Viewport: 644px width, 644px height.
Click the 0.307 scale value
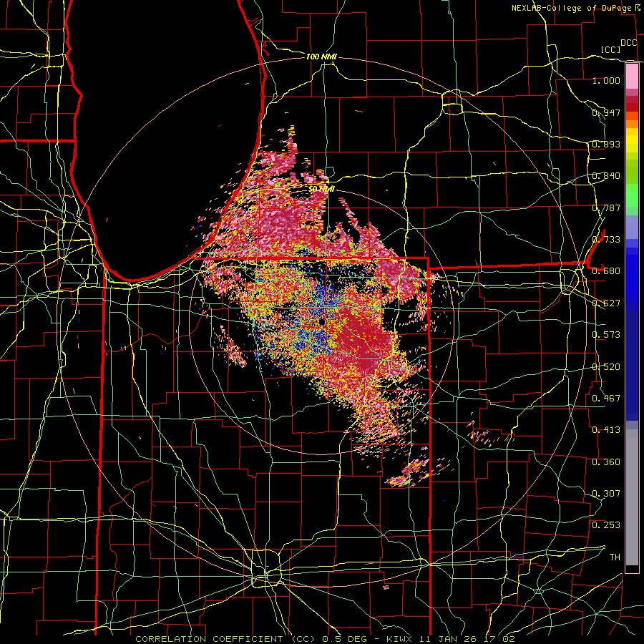pos(606,494)
